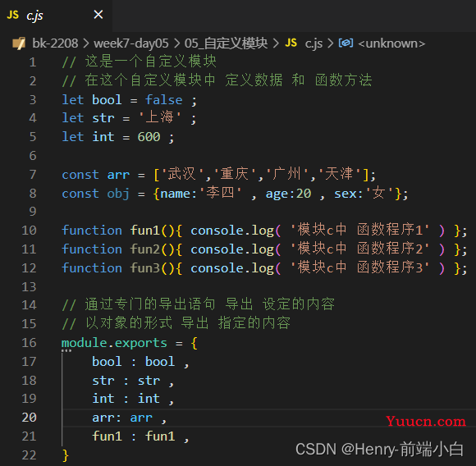Click 'int : int' export entry
Image resolution: width=476 pixels, height=466 pixels.
pos(126,399)
